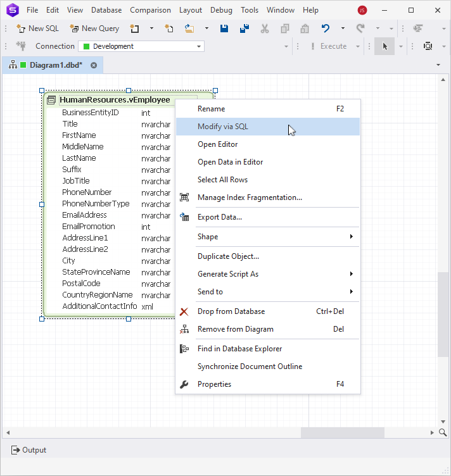Screen dimensions: 451x476
Task: Open the Tools menu
Action: pos(250,10)
